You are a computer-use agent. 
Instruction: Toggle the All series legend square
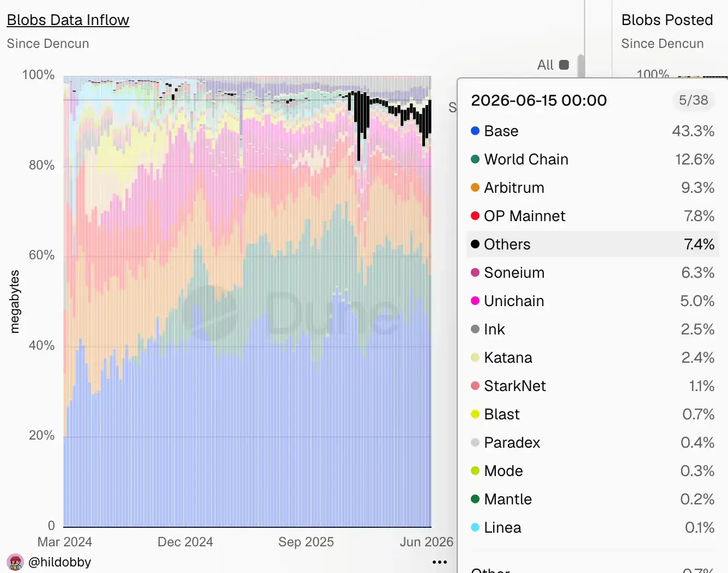[x=564, y=65]
